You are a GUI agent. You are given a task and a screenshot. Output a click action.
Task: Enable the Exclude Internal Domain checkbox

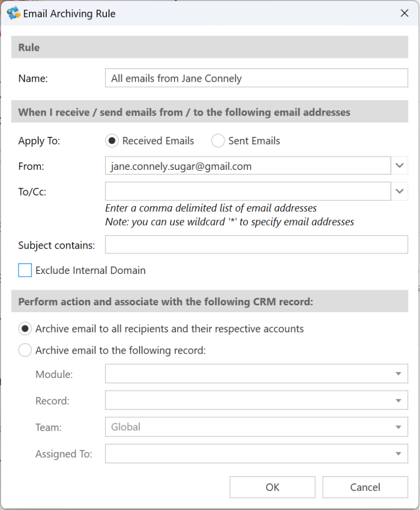click(25, 270)
